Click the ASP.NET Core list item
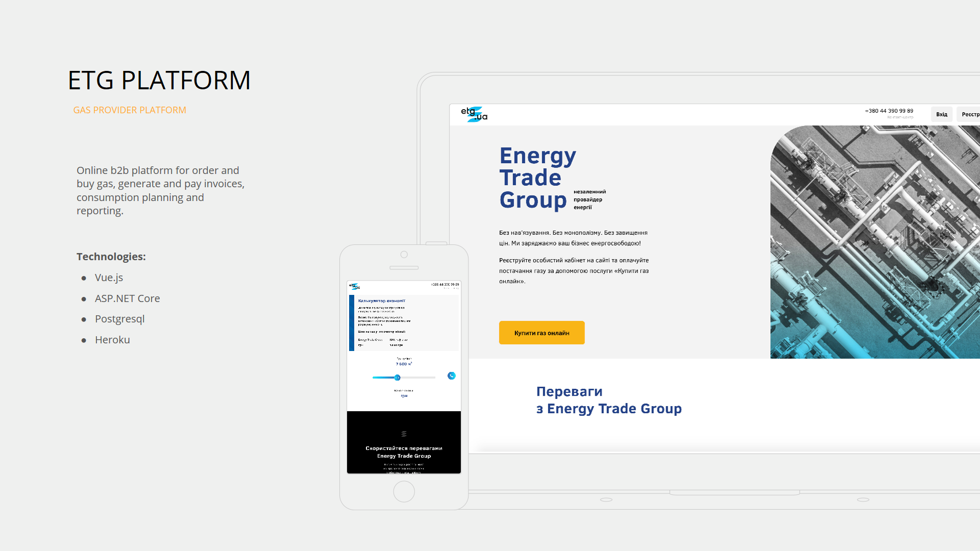 point(127,298)
